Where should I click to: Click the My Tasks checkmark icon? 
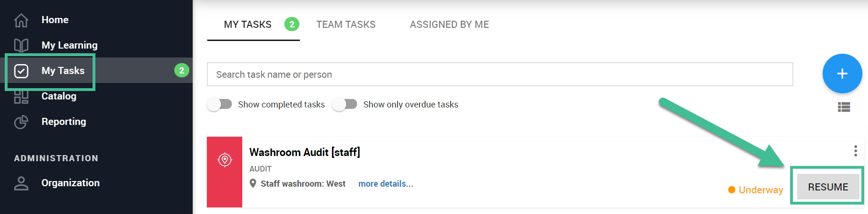[x=21, y=71]
